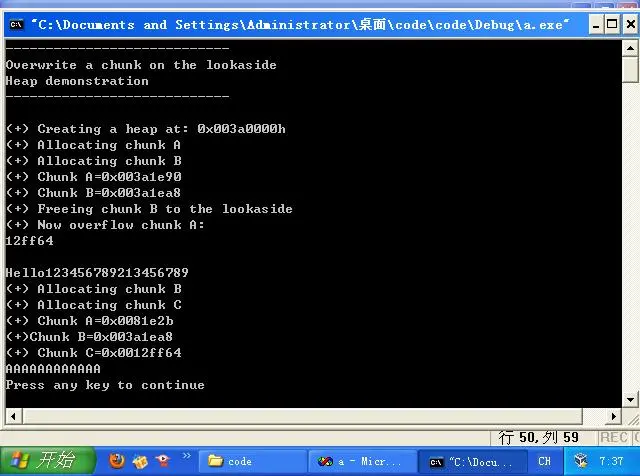Click the CH language indicator
Screen dimensions: 640x476
[x=544, y=461]
